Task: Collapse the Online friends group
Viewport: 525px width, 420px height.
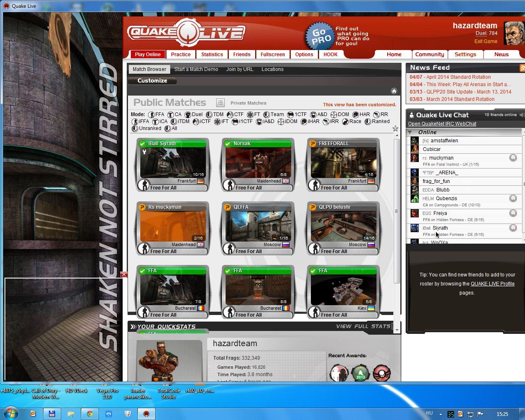Action: (x=409, y=132)
